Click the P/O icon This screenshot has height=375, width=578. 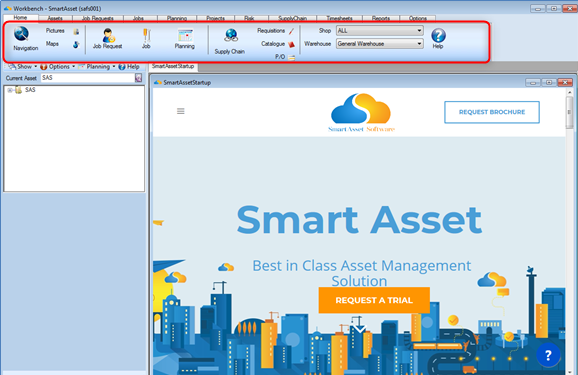291,57
